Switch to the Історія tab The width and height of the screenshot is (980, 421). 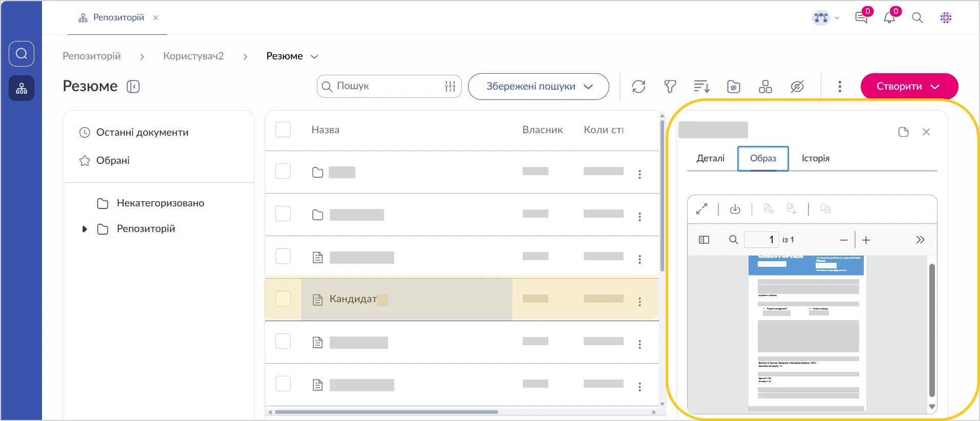(815, 158)
